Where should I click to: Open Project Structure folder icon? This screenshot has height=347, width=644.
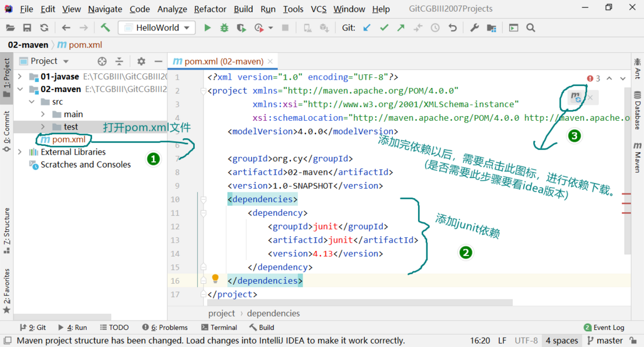coord(492,28)
